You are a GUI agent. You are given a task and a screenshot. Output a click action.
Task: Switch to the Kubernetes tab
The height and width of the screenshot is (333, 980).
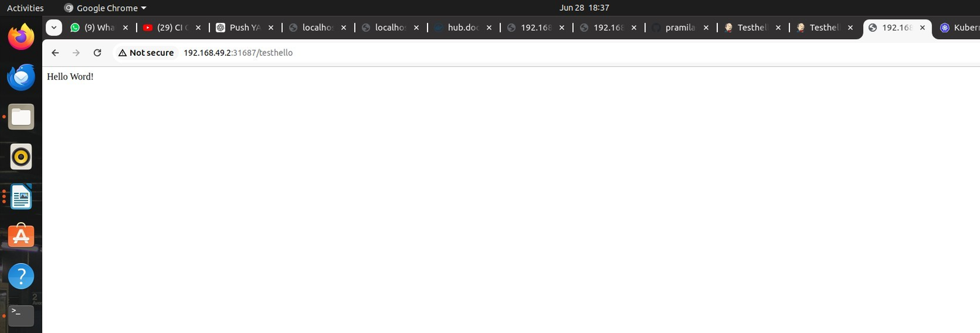tap(959, 28)
